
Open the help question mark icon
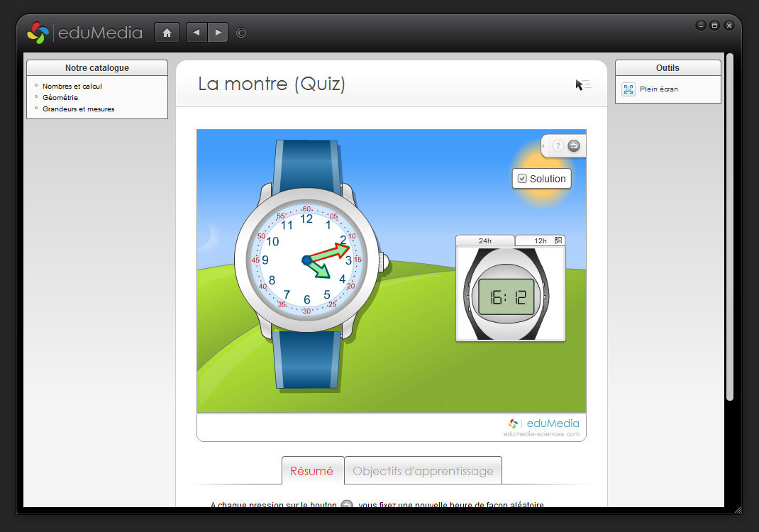[x=558, y=145]
